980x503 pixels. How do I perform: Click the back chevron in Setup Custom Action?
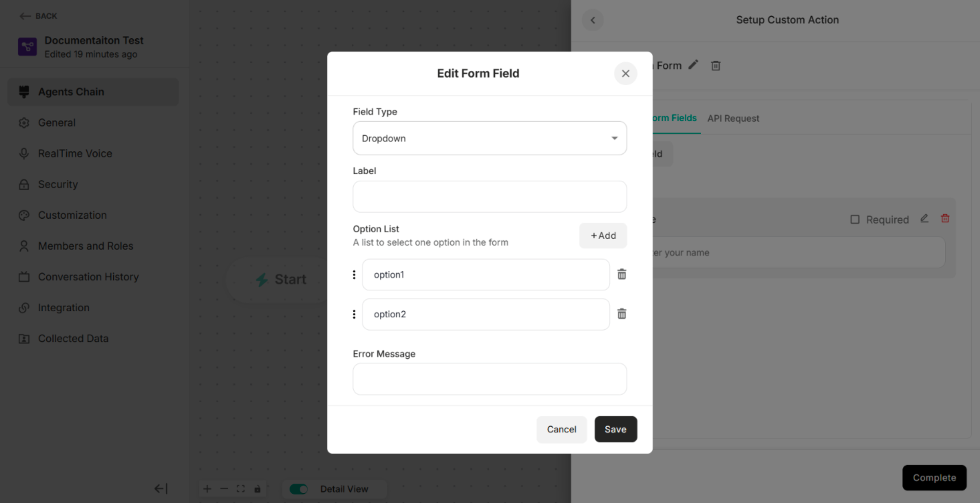[592, 20]
